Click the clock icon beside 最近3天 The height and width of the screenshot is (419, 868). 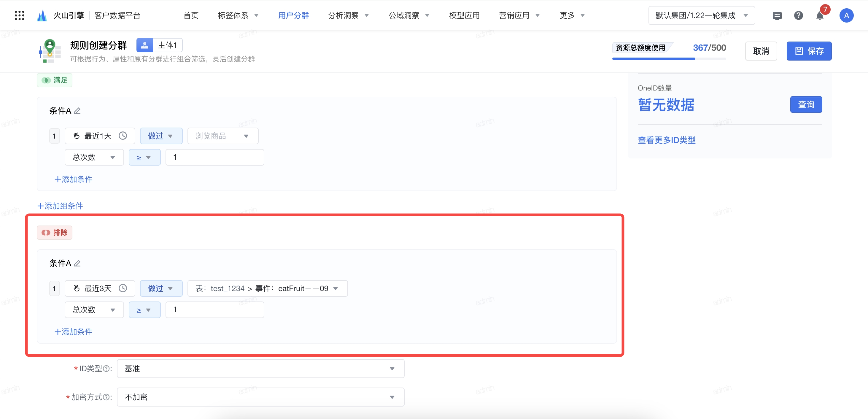[x=123, y=288]
